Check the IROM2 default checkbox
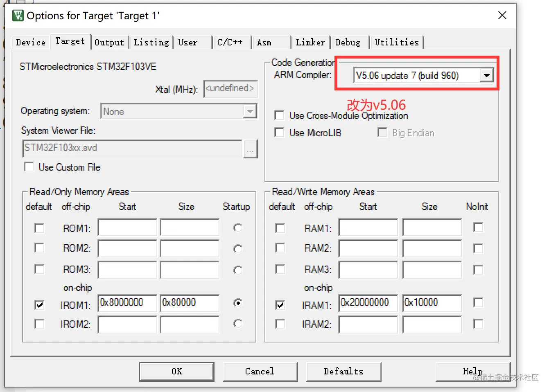The height and width of the screenshot is (392, 549). (x=39, y=324)
